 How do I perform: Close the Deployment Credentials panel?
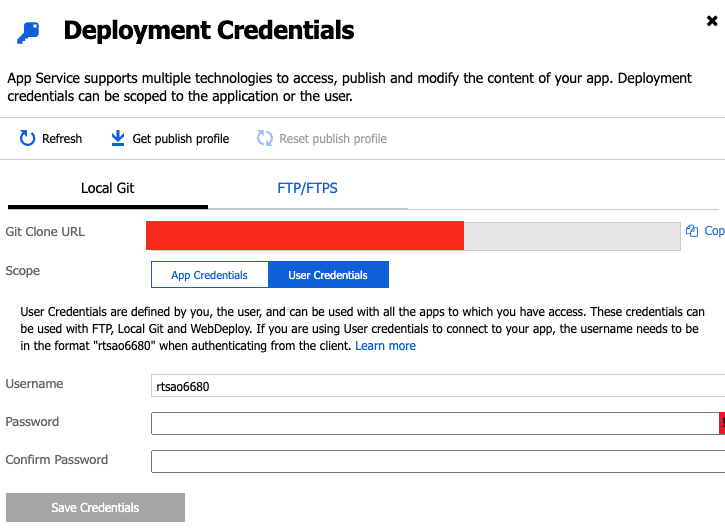point(712,21)
